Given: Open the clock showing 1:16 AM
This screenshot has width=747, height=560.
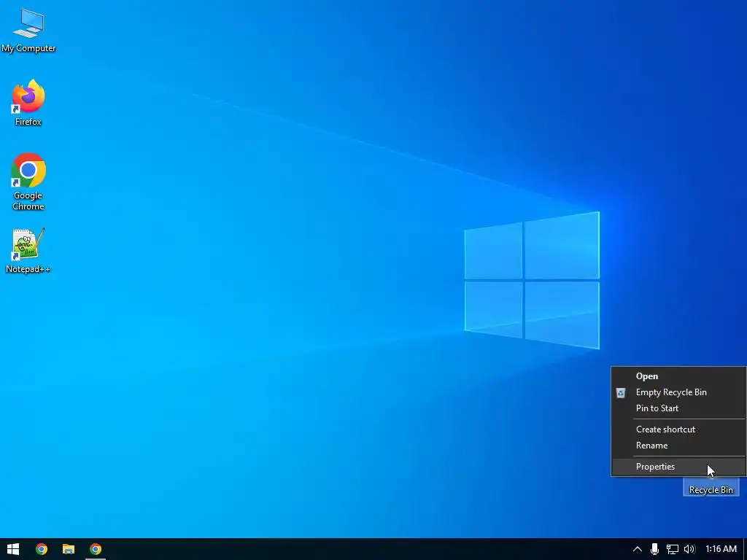Looking at the screenshot, I should [x=721, y=549].
